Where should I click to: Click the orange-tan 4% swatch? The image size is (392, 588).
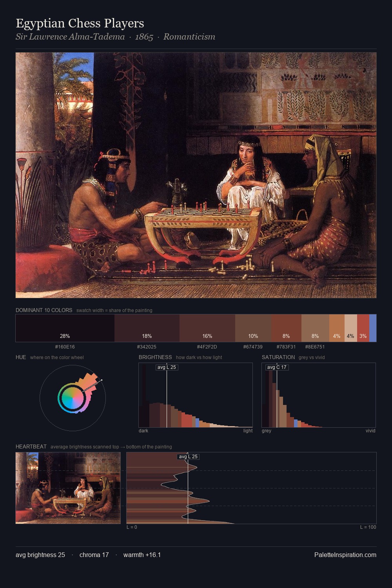(337, 328)
